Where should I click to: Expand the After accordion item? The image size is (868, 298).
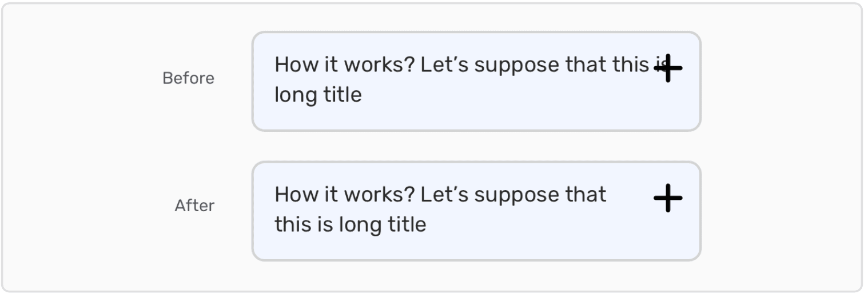(476, 211)
